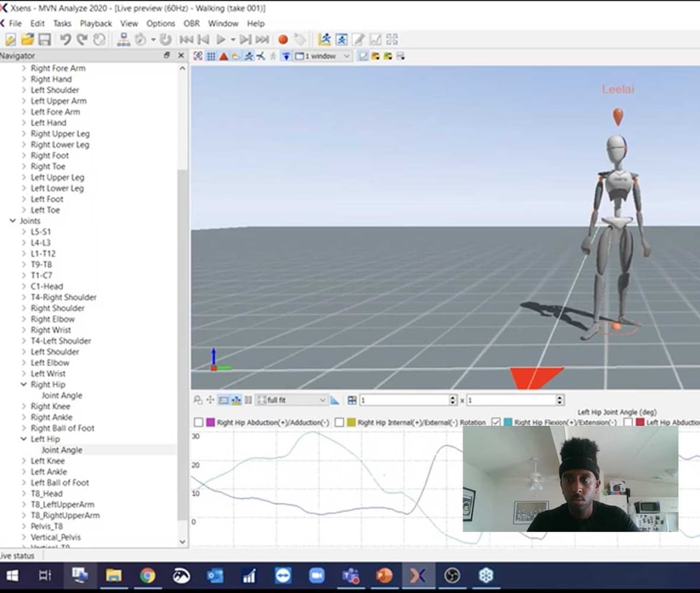The image size is (700, 593).
Task: Uncheck Right Hip Flexion(+)/Extension(-) curve
Action: click(x=495, y=421)
